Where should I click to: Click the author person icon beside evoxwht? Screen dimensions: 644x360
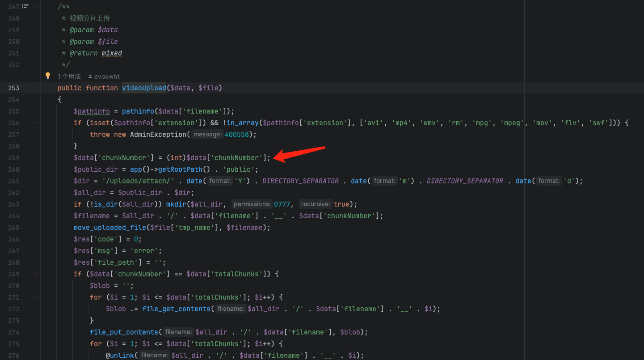pos(90,76)
